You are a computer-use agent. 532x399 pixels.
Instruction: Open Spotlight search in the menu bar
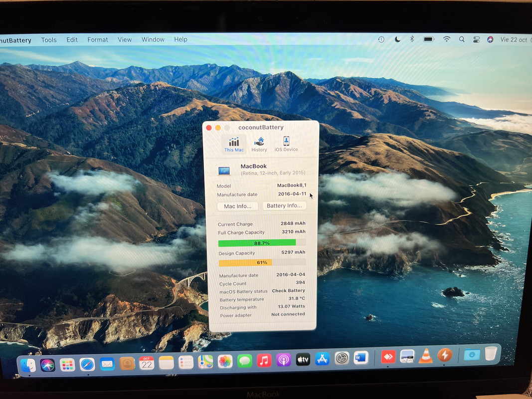point(462,39)
